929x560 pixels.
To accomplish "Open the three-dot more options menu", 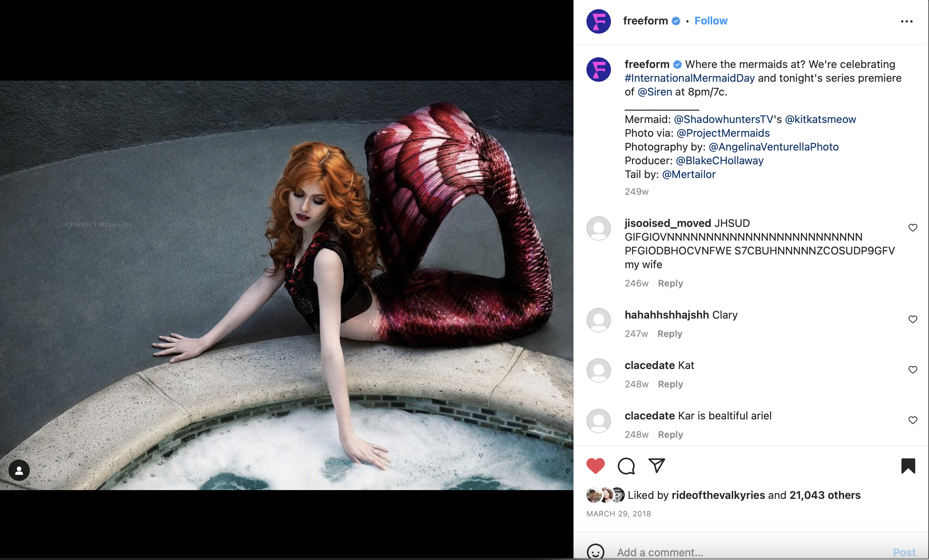I will pos(906,21).
